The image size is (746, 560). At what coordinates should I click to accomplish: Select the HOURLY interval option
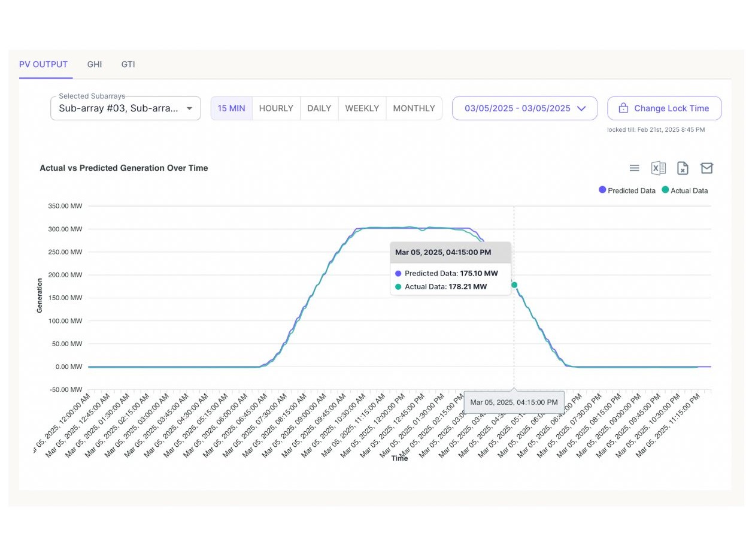coord(276,108)
